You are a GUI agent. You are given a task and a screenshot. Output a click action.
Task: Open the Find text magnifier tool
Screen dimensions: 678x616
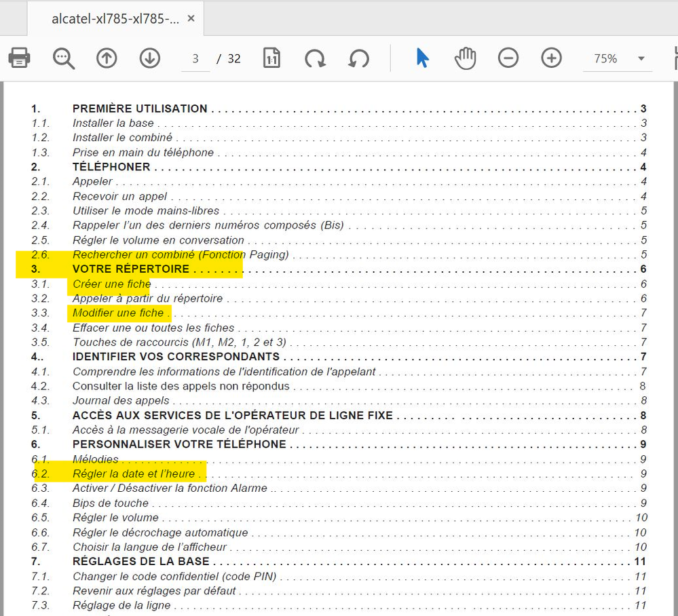point(64,58)
